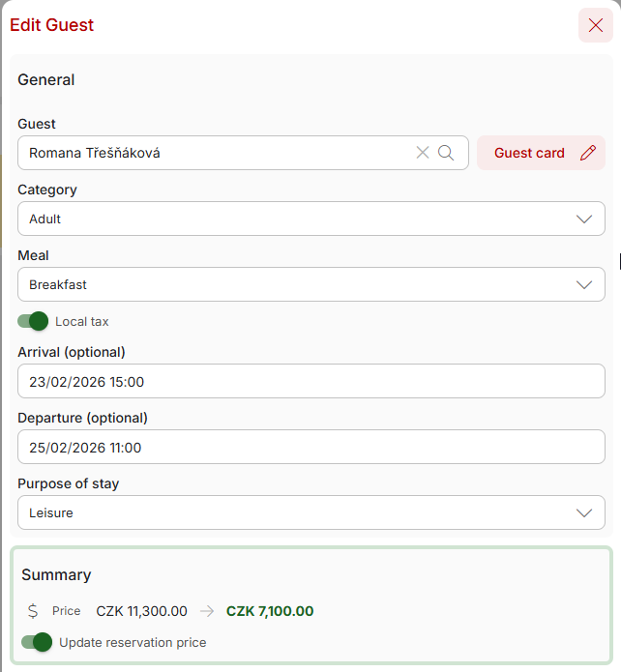Click the guest search magnifier icon

[446, 153]
